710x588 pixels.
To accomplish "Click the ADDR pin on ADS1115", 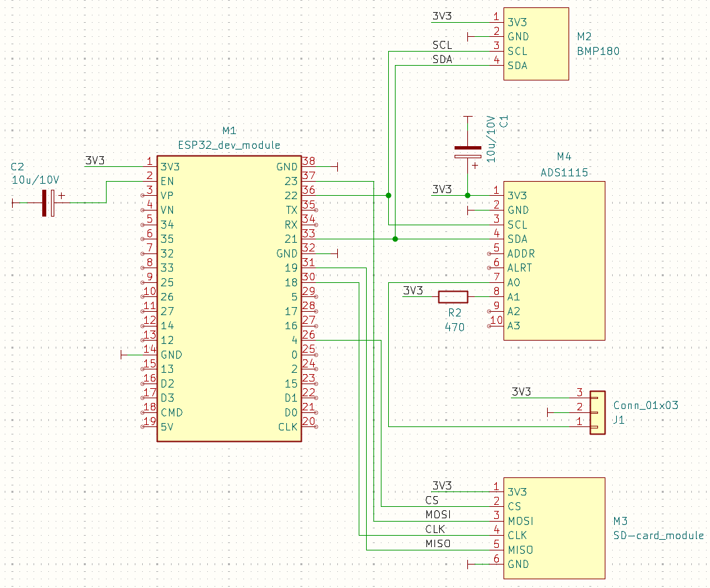I will tap(520, 253).
